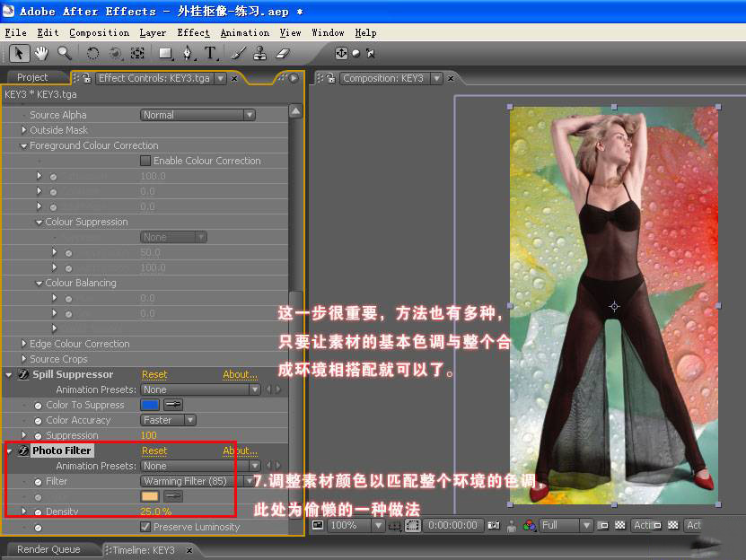
Task: Select the Clone Stamp tool
Action: (x=259, y=53)
